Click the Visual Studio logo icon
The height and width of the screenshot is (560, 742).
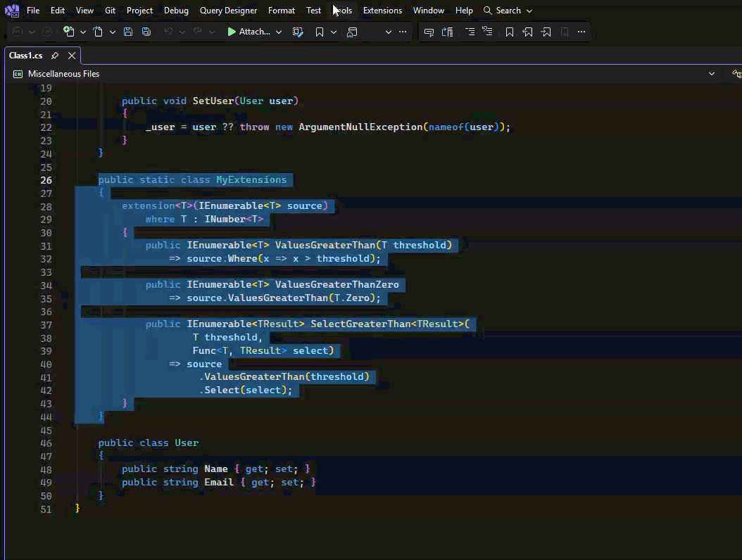coord(12,10)
